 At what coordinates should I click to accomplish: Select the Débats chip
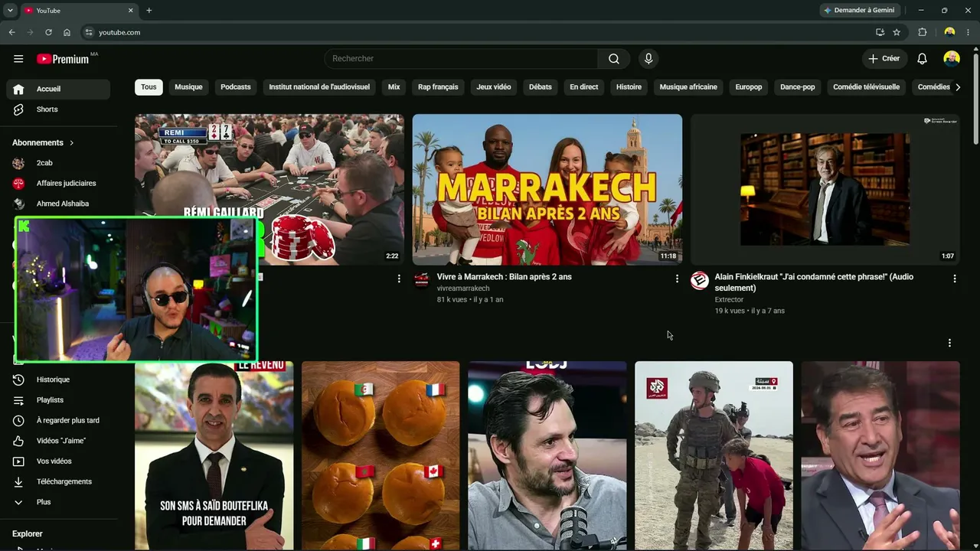pos(541,87)
